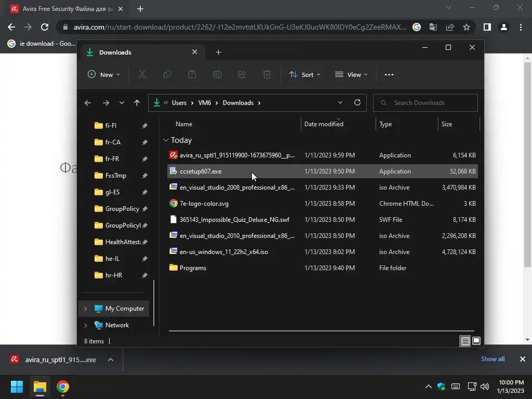Click the Rename icon in Explorer toolbar
This screenshot has height=399, width=532.
tap(217, 75)
